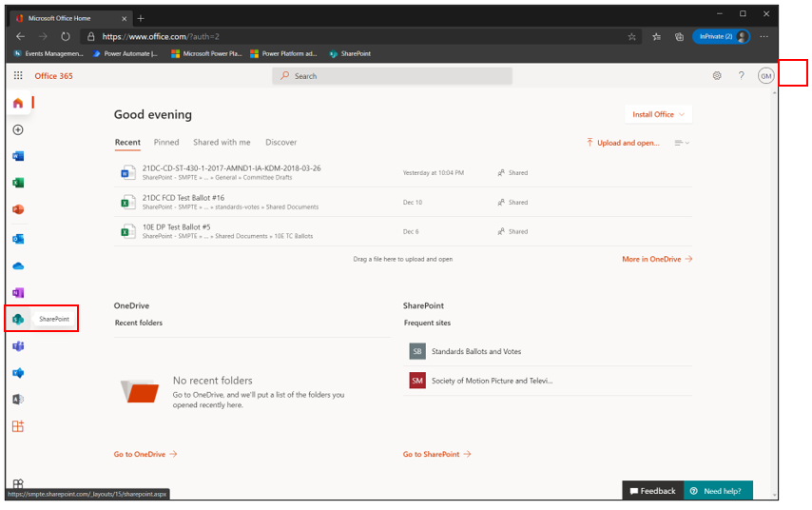Viewport: 812px width, 510px height.
Task: Switch to the Discover tab
Action: (x=280, y=143)
